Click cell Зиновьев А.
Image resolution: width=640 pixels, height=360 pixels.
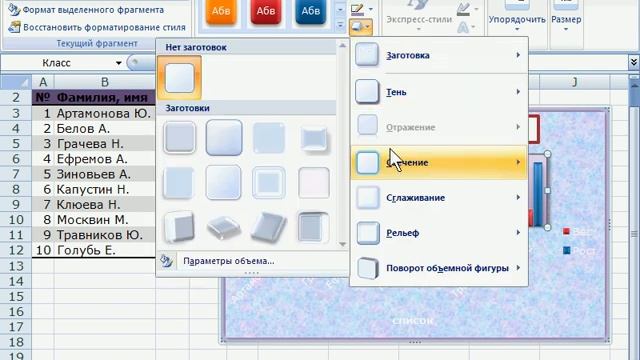pos(104,174)
